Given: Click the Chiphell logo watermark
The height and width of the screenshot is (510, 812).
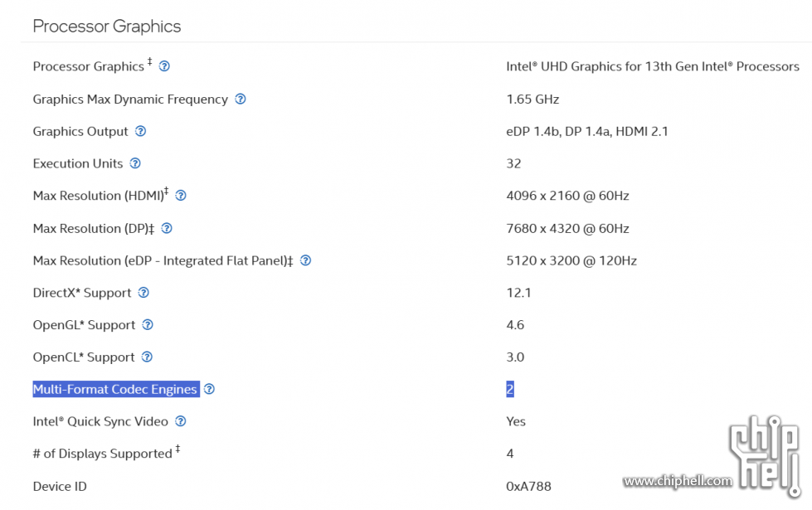Looking at the screenshot, I should tap(766, 455).
